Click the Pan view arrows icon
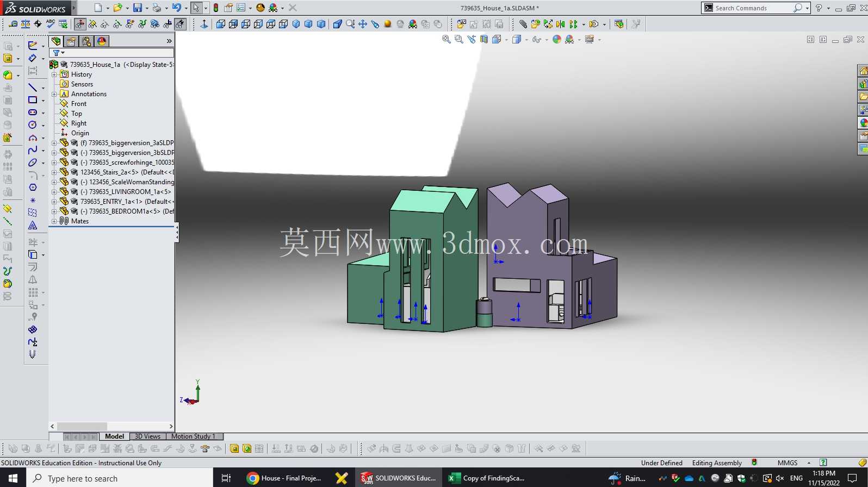 362,24
